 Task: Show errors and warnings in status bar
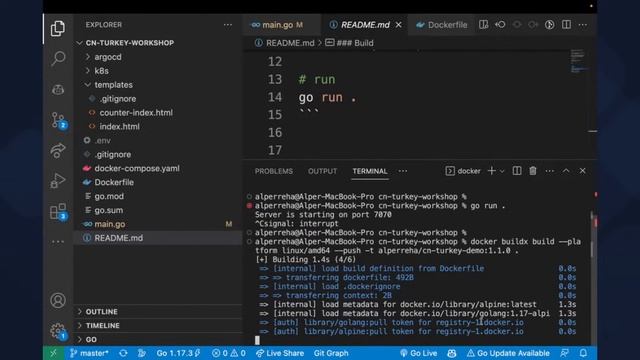point(229,353)
